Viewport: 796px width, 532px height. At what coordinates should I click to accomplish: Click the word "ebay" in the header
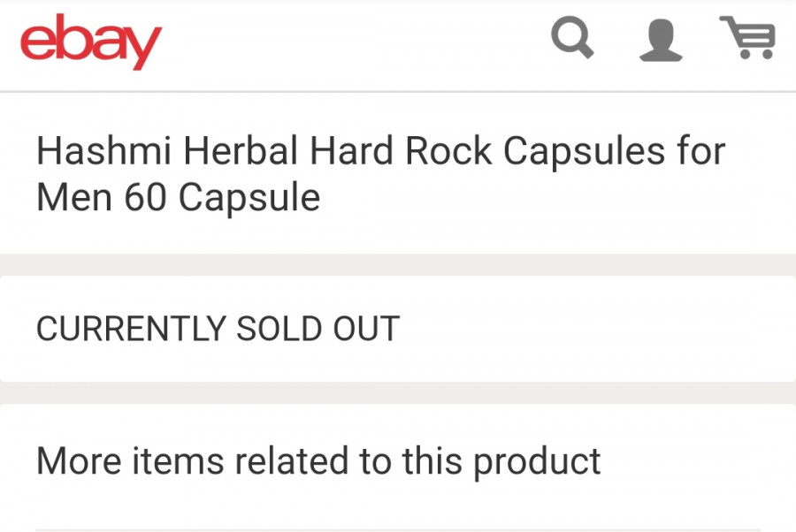pos(91,40)
